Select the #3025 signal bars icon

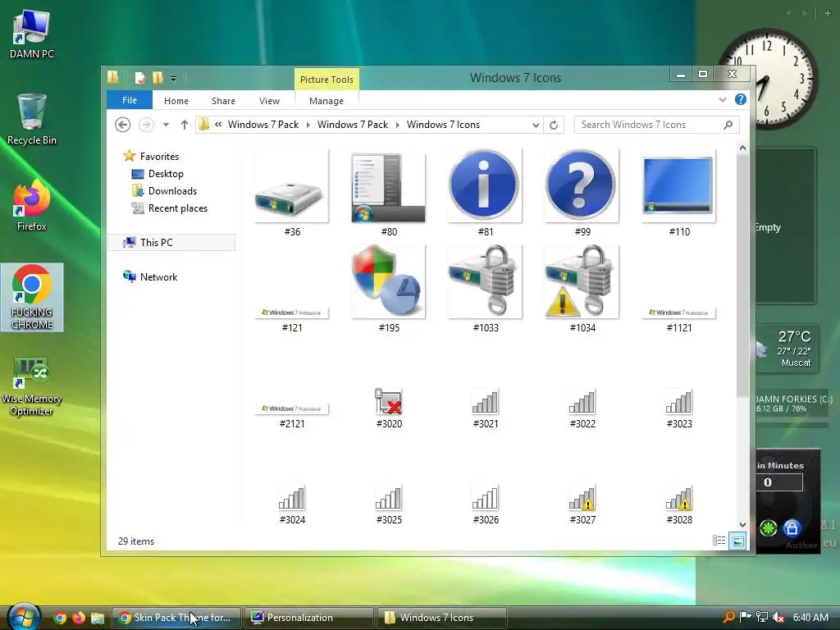pyautogui.click(x=388, y=498)
